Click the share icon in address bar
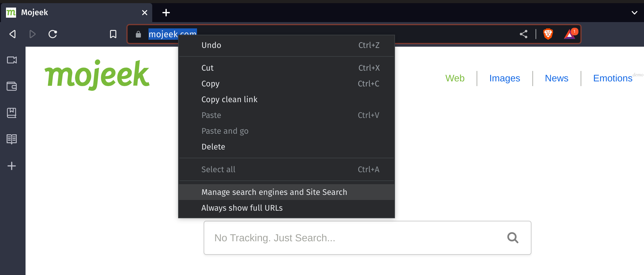The height and width of the screenshot is (275, 644). [524, 34]
